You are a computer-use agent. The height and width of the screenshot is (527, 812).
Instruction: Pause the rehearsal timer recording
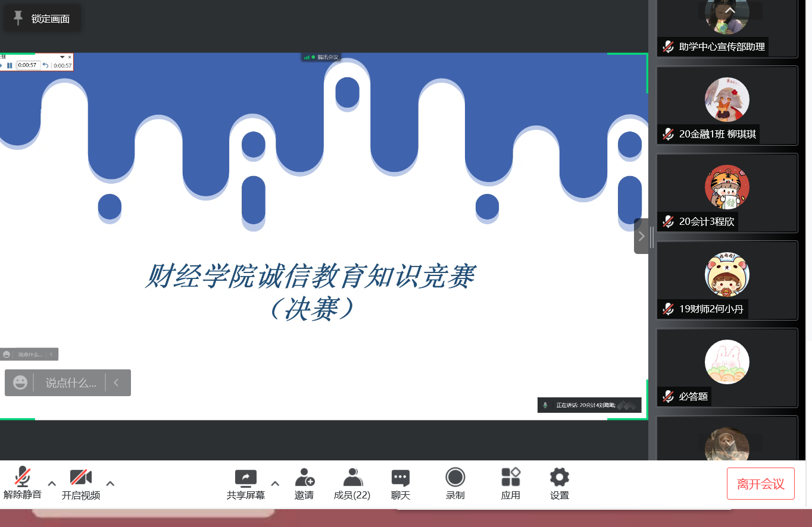coord(10,65)
